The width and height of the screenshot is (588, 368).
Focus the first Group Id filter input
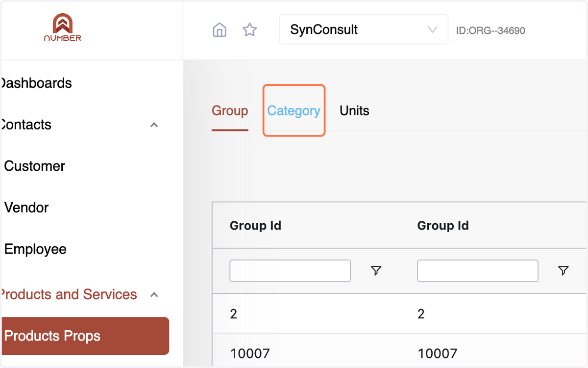[290, 271]
